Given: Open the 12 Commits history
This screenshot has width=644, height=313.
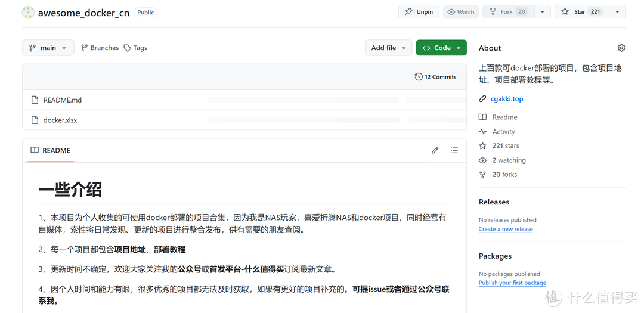Looking at the screenshot, I should coord(435,77).
